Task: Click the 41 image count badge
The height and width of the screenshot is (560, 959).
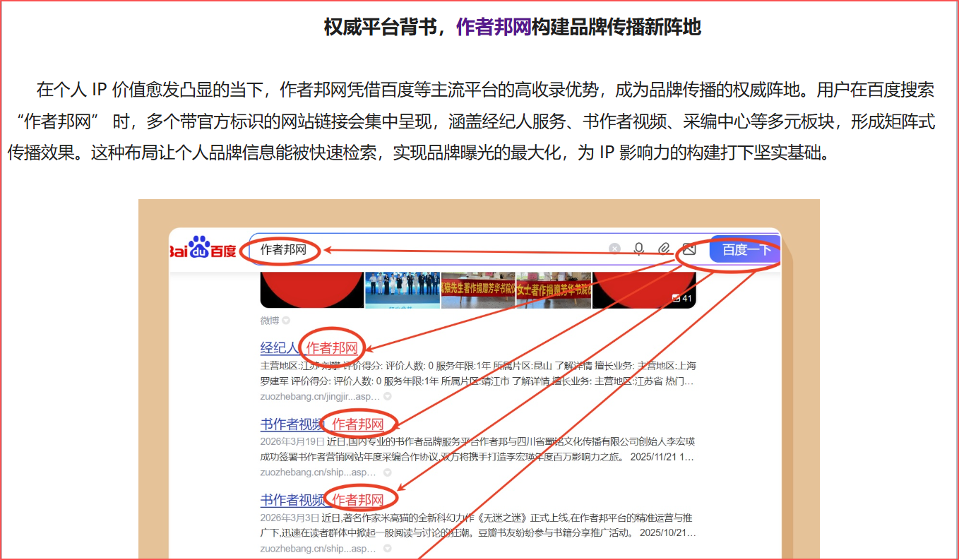Action: (x=682, y=298)
